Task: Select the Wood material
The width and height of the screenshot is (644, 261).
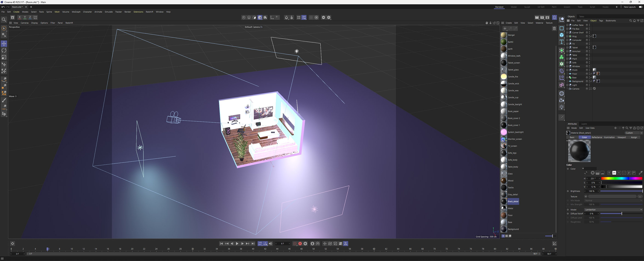Action: pos(510,181)
